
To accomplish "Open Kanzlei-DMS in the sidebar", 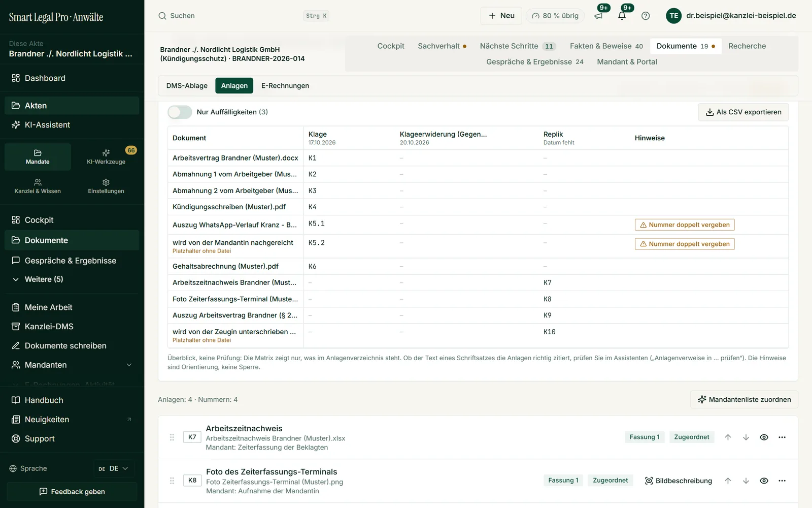I will pyautogui.click(x=72, y=327).
